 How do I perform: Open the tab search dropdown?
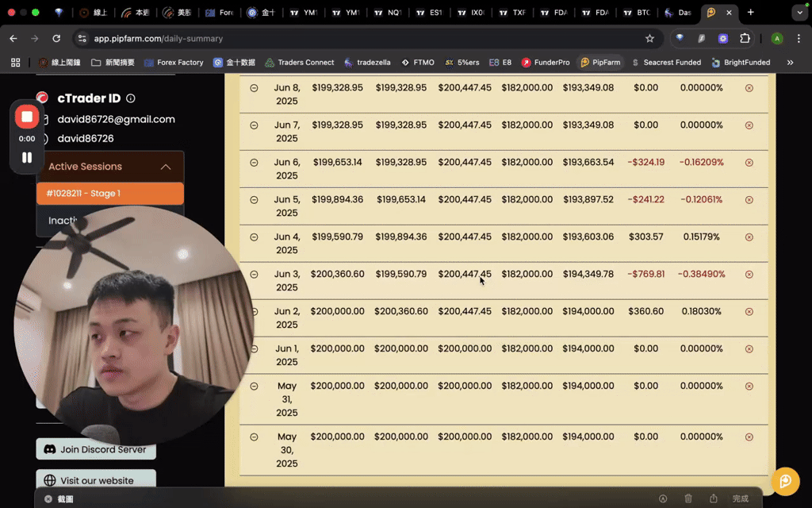[799, 13]
